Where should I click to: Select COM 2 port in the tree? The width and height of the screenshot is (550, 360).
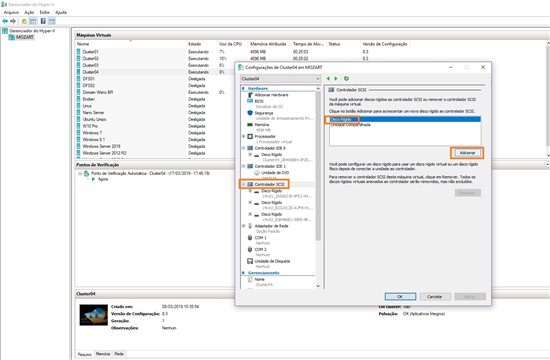[x=260, y=249]
